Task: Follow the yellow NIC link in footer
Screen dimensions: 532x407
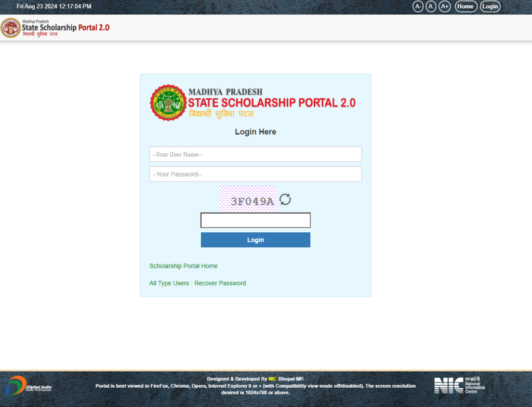Action: (x=272, y=379)
